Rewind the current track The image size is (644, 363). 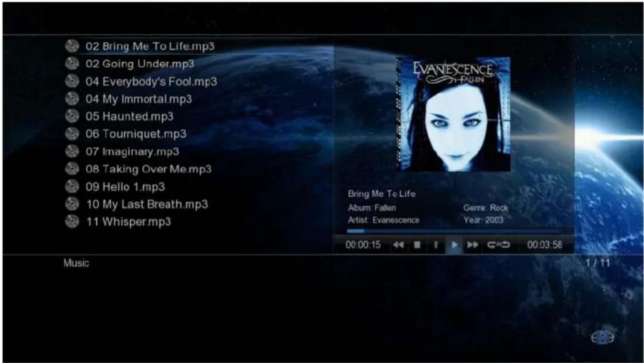coord(398,245)
